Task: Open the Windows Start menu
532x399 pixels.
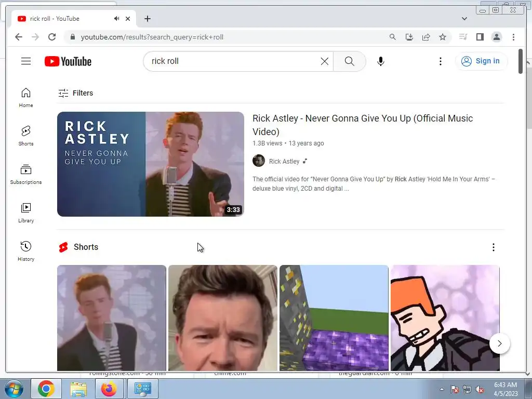Action: [14, 389]
